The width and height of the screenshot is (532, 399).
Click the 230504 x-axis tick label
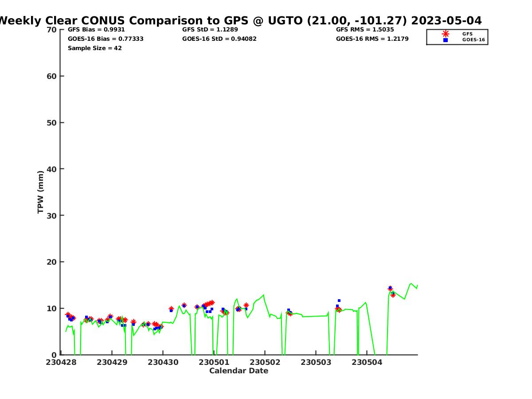[367, 362]
